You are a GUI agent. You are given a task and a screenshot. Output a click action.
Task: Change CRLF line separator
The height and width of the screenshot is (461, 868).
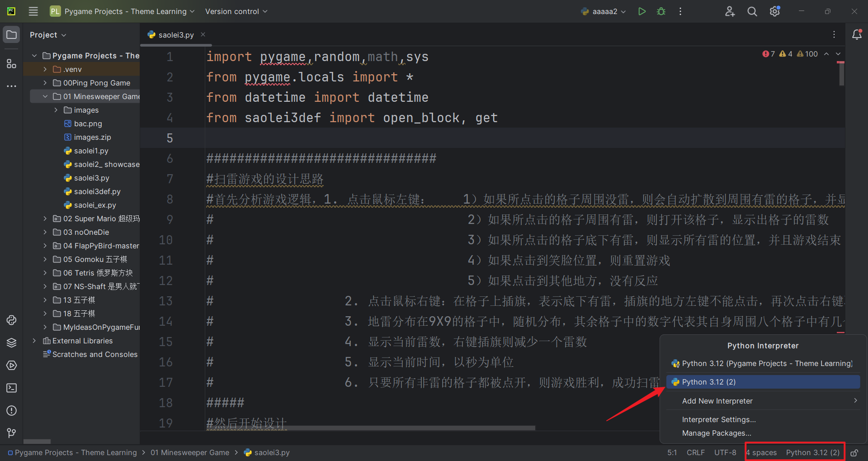click(695, 452)
